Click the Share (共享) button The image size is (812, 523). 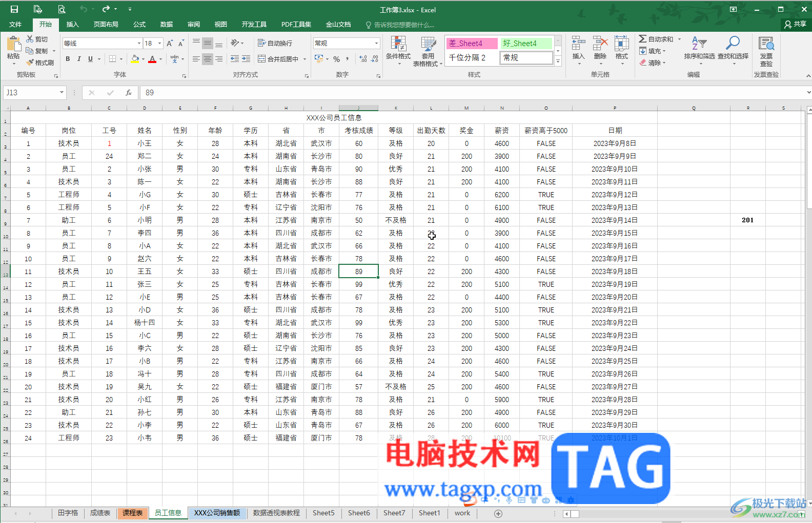795,24
